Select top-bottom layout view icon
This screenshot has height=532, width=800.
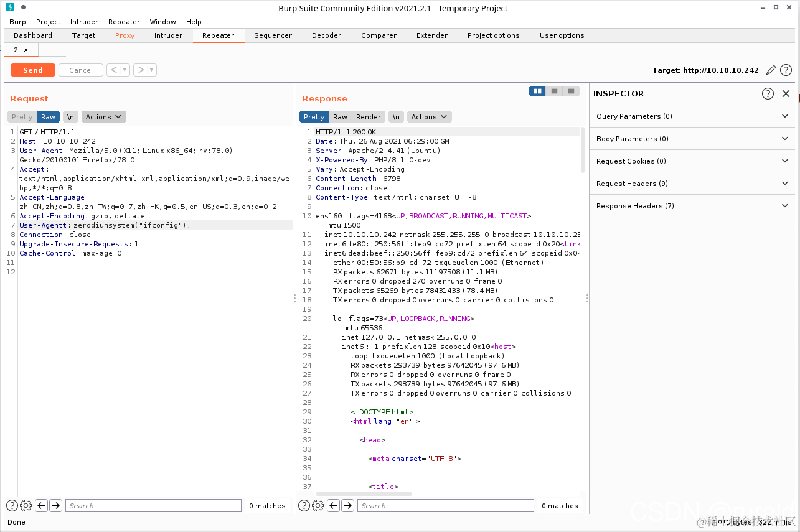pos(554,91)
